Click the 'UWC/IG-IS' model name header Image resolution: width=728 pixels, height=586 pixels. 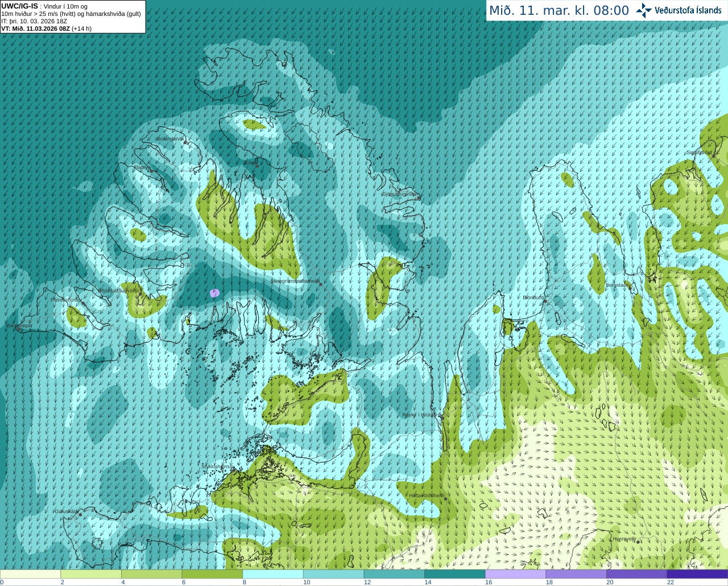click(19, 6)
